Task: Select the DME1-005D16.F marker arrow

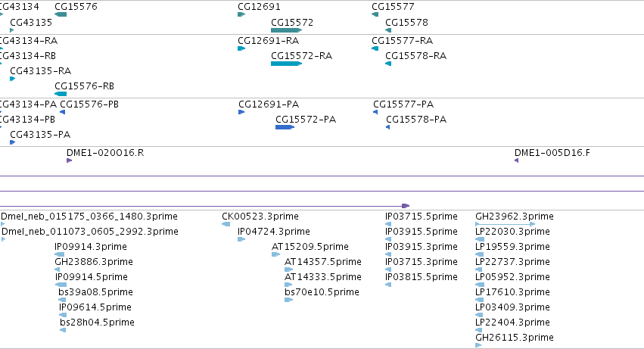Action: coord(516,160)
